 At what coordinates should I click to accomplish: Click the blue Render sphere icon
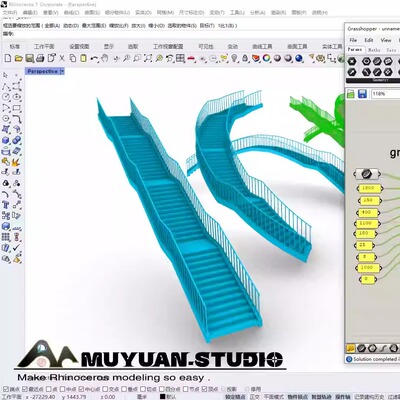(x=299, y=59)
